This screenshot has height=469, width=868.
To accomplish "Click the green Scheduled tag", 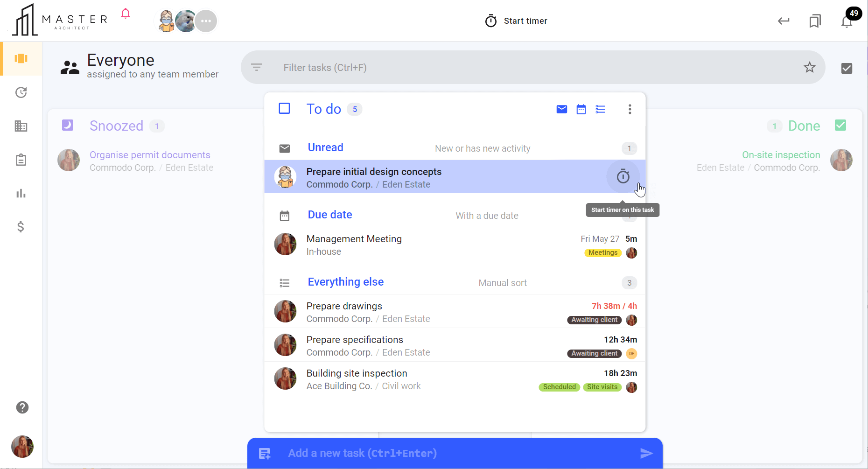I will click(560, 387).
